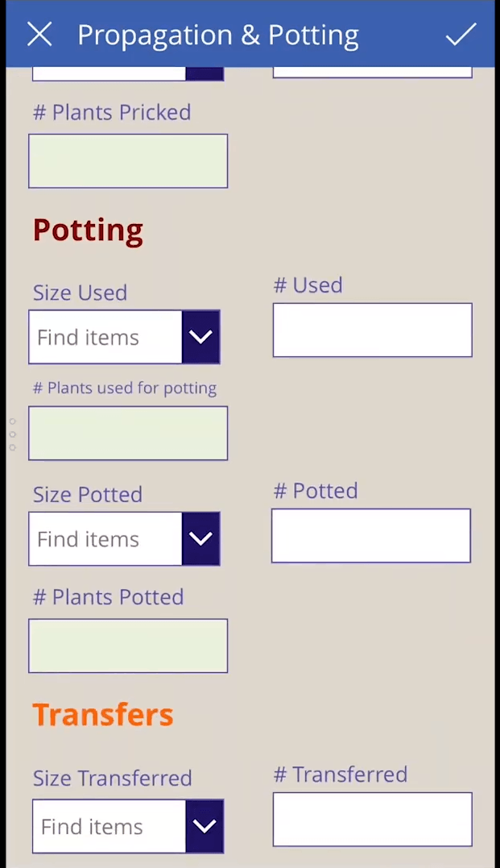The width and height of the screenshot is (500, 868).
Task: Click the # Plants Potted green field
Action: (x=128, y=646)
